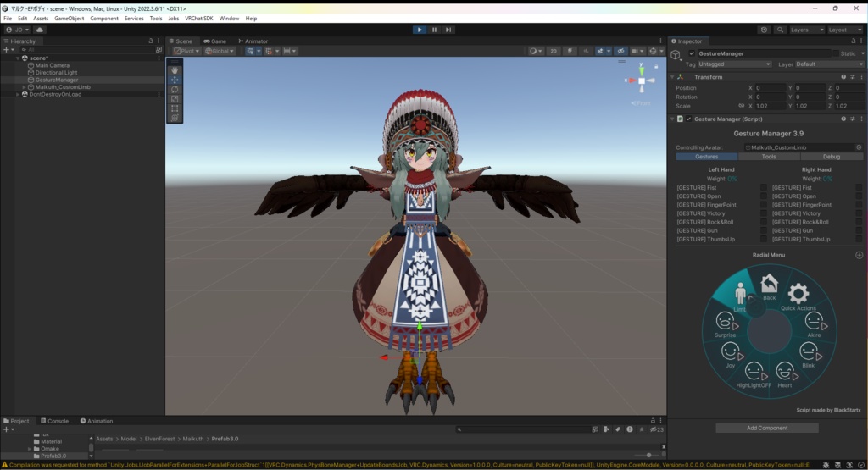Screen dimensions: 868x470
Task: Start Play mode
Action: coord(420,30)
